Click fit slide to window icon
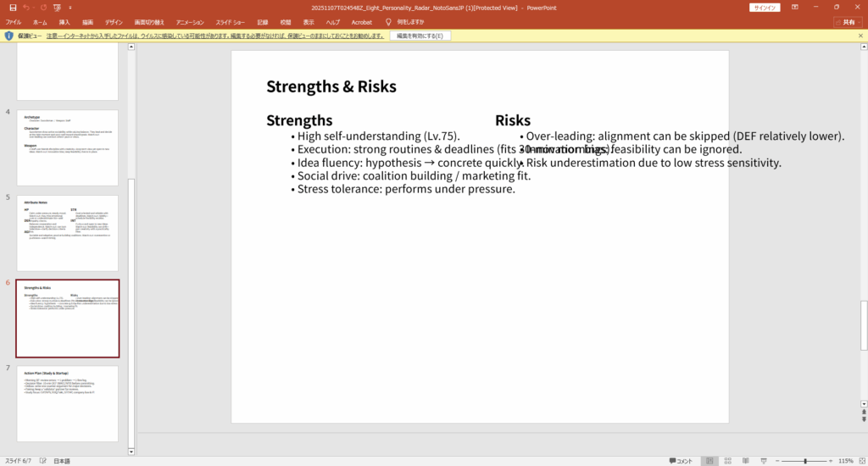The height and width of the screenshot is (466, 868). [860, 460]
